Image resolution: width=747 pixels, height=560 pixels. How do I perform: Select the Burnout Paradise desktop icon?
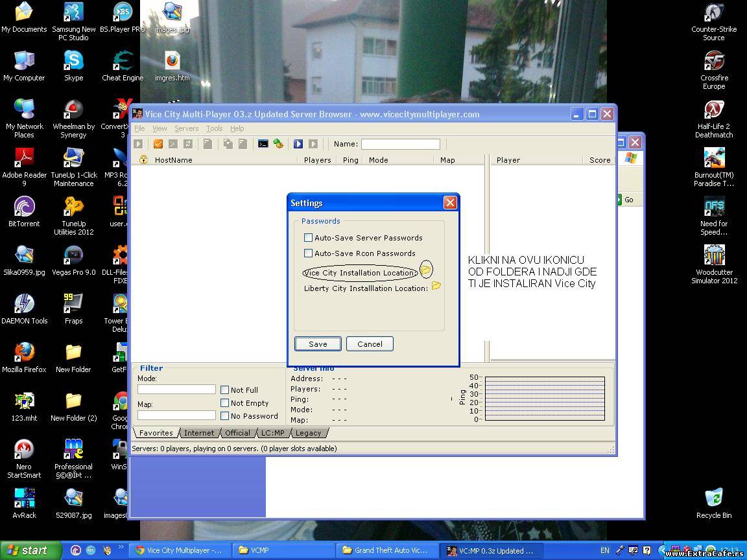point(714,168)
